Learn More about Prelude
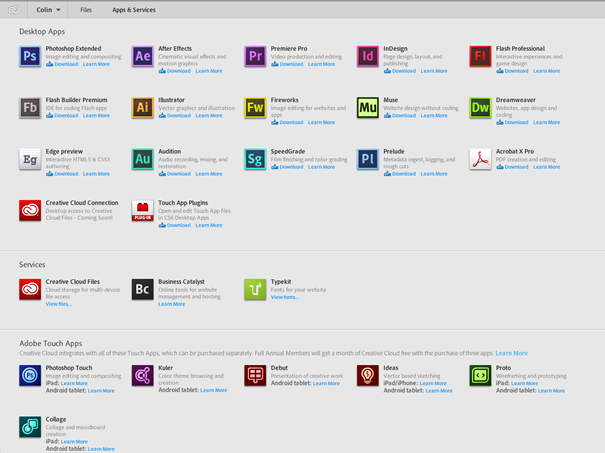605x453 pixels. (x=434, y=174)
